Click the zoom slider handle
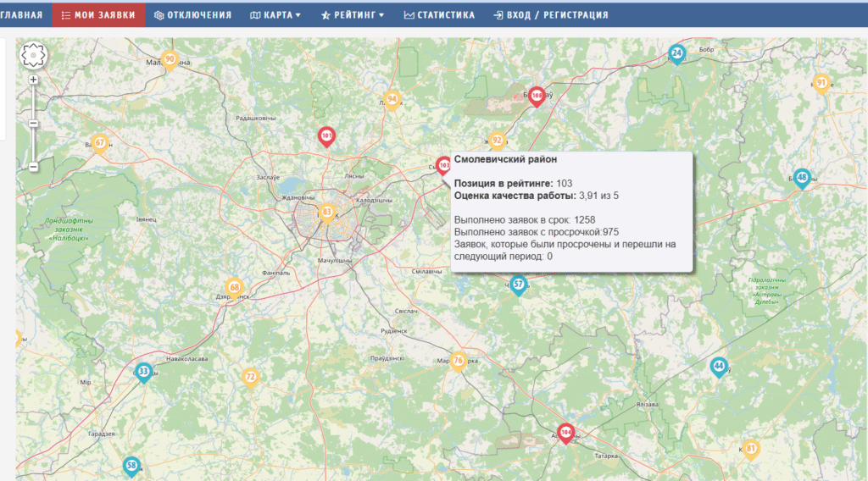868x481 pixels. click(33, 124)
